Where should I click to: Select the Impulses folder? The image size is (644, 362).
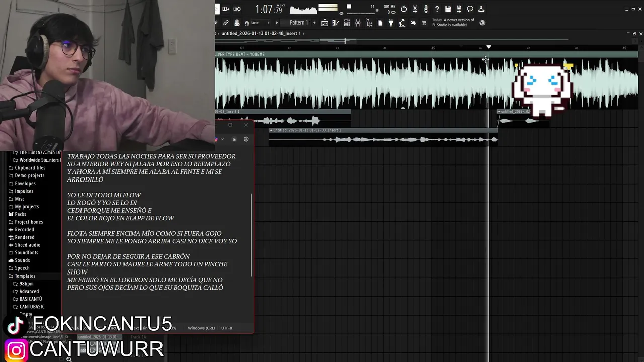pos(21,191)
